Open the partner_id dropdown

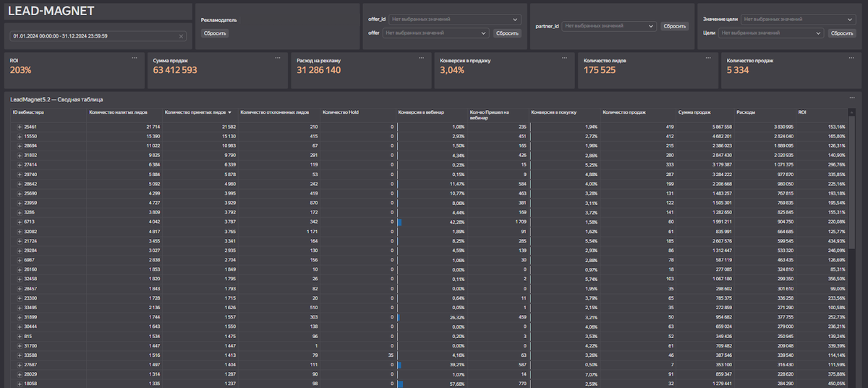(609, 26)
